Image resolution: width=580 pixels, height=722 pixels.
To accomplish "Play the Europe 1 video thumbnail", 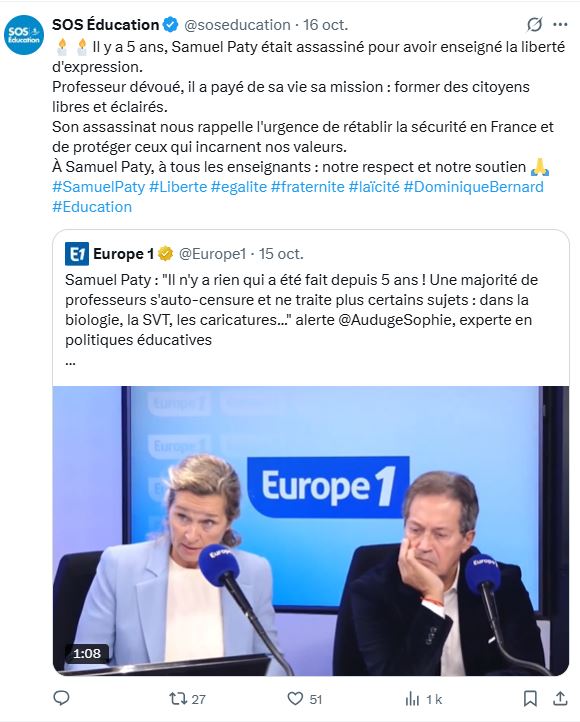I will (x=311, y=531).
